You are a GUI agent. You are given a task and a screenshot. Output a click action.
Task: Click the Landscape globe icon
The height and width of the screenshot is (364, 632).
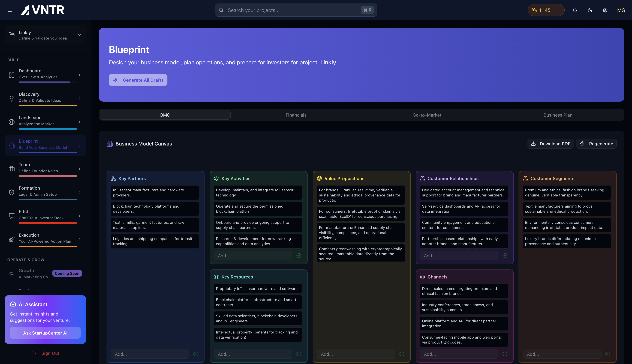tap(11, 122)
